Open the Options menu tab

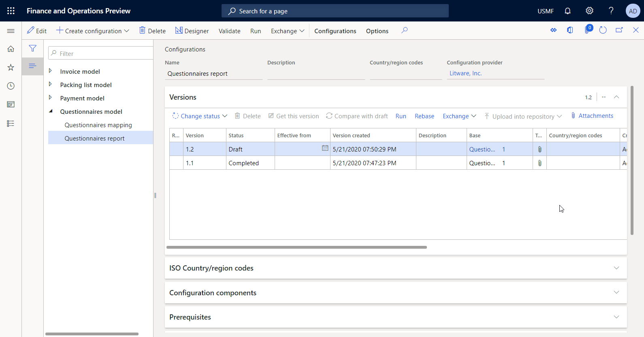pyautogui.click(x=377, y=31)
